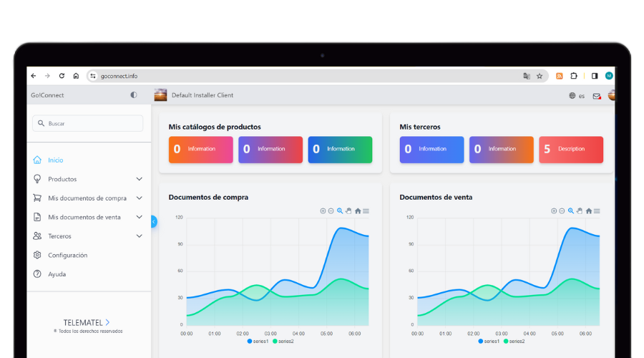Zoom in on Documentos de venta chart
The image size is (644, 358).
pyautogui.click(x=554, y=211)
